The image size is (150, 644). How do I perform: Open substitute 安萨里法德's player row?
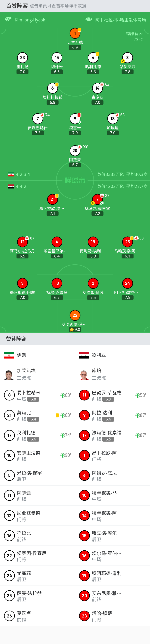click(37, 455)
